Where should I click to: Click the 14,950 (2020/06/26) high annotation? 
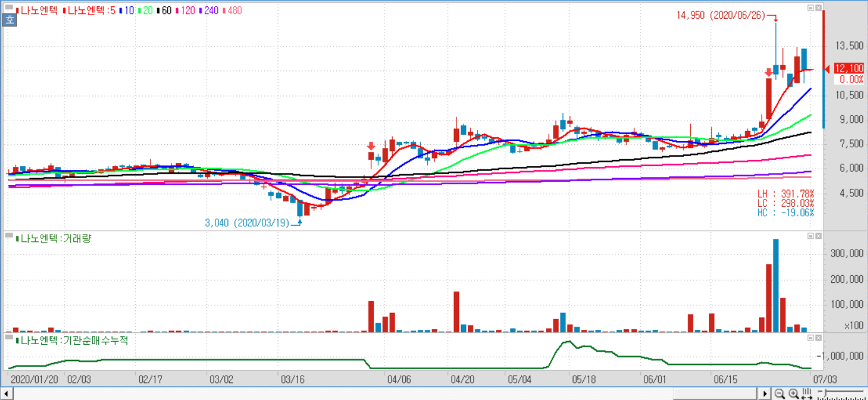(720, 15)
